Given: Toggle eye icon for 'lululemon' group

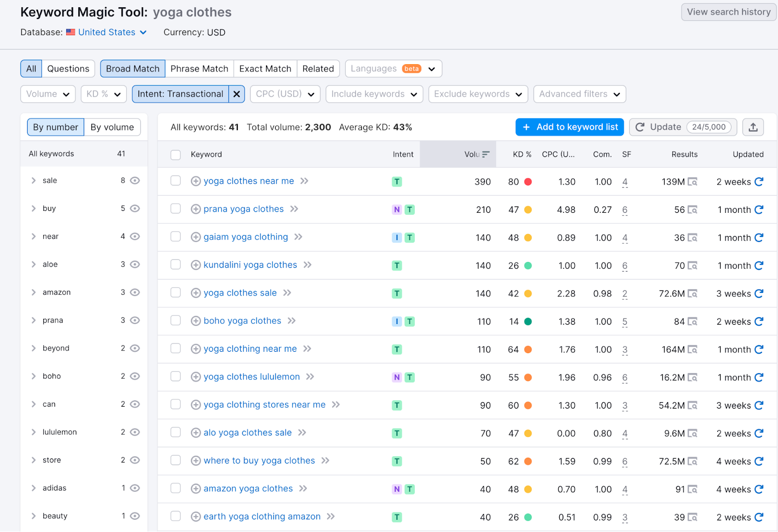Looking at the screenshot, I should 135,432.
